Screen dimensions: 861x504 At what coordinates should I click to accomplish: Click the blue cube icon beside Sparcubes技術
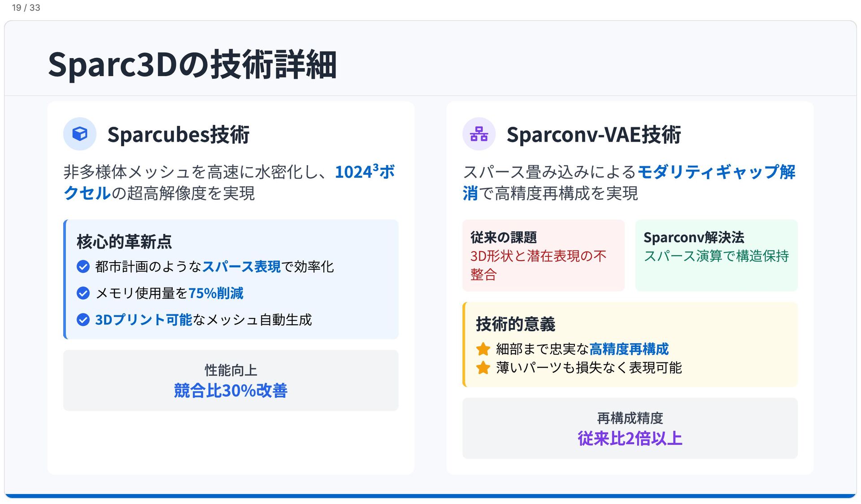point(80,134)
